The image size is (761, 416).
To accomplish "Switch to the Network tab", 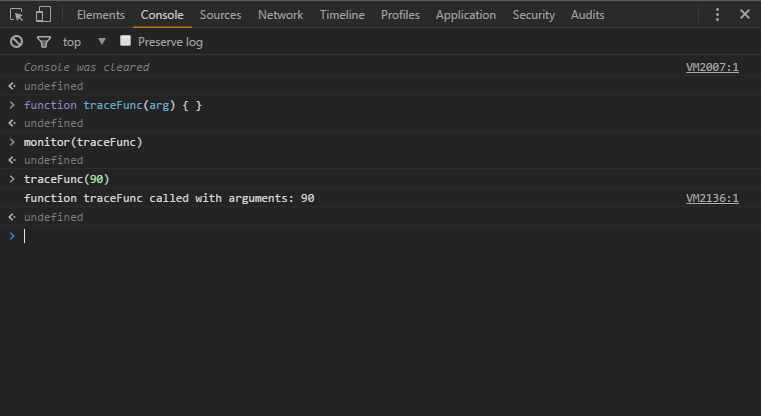I will (281, 15).
